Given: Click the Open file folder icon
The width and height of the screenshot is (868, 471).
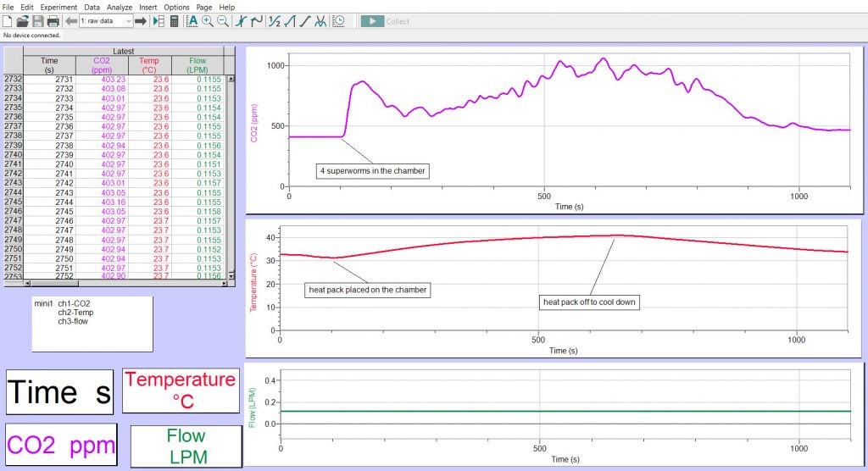Looking at the screenshot, I should [23, 21].
